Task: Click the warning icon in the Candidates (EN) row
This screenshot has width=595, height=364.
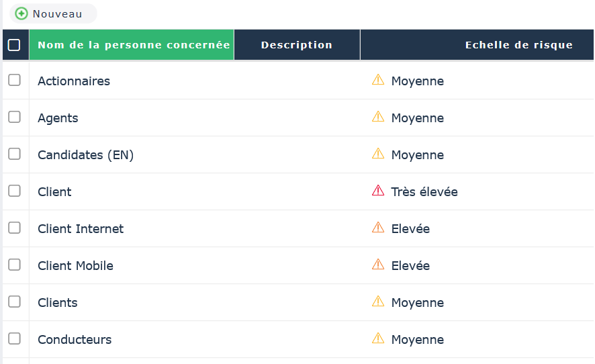Action: [378, 154]
